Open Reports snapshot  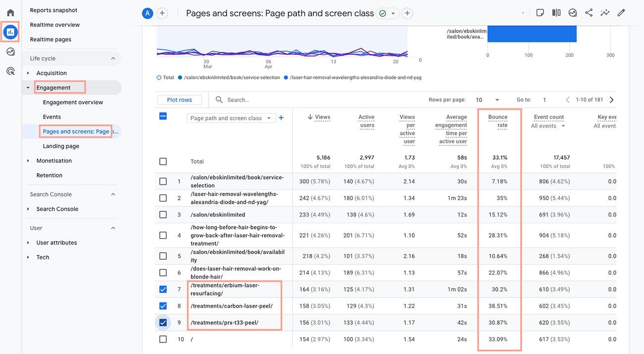click(x=54, y=10)
